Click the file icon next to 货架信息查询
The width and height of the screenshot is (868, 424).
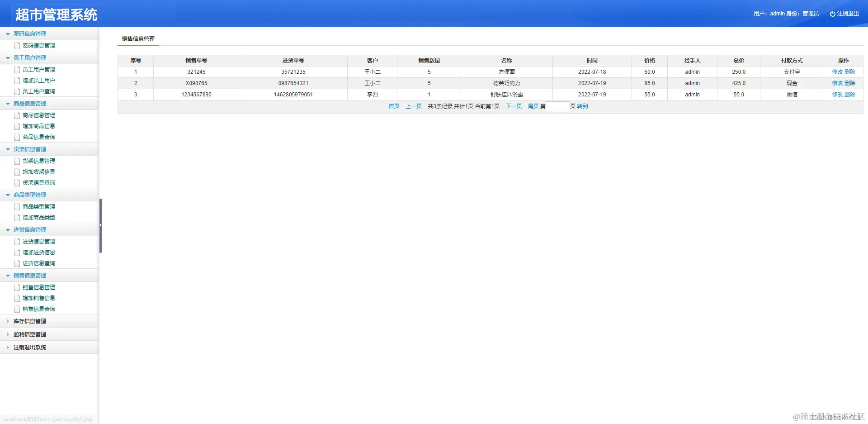(x=17, y=183)
